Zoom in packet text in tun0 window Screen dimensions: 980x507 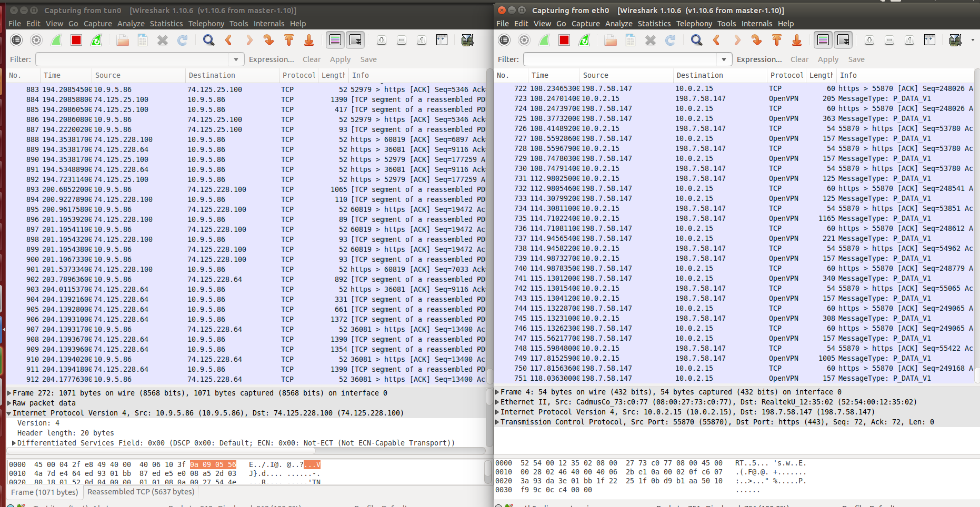coord(382,40)
